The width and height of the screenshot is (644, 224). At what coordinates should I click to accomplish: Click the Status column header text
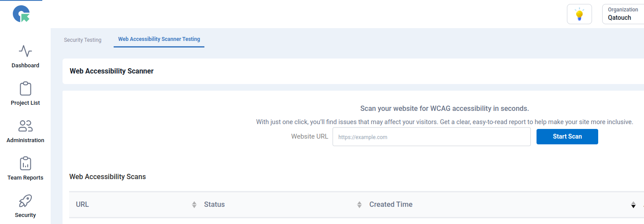coord(214,205)
